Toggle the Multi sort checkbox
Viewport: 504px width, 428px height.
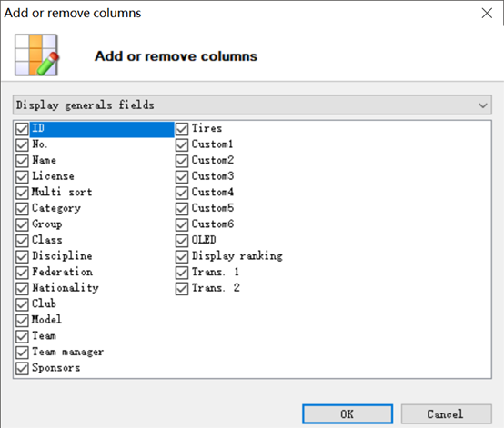22,193
